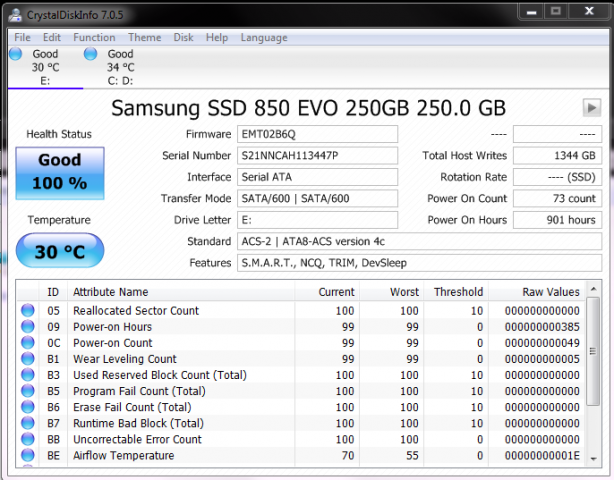
Task: Select the C: D: drive status orb
Action: click(x=91, y=54)
